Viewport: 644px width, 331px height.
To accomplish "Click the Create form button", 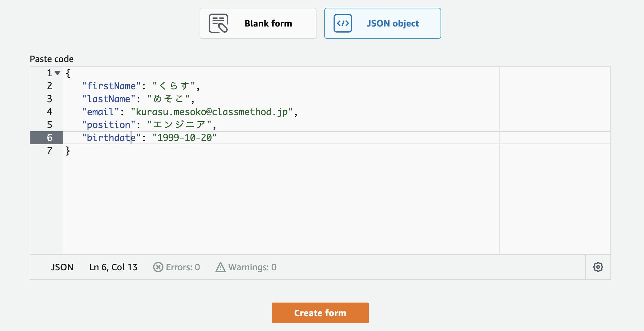I will point(320,313).
